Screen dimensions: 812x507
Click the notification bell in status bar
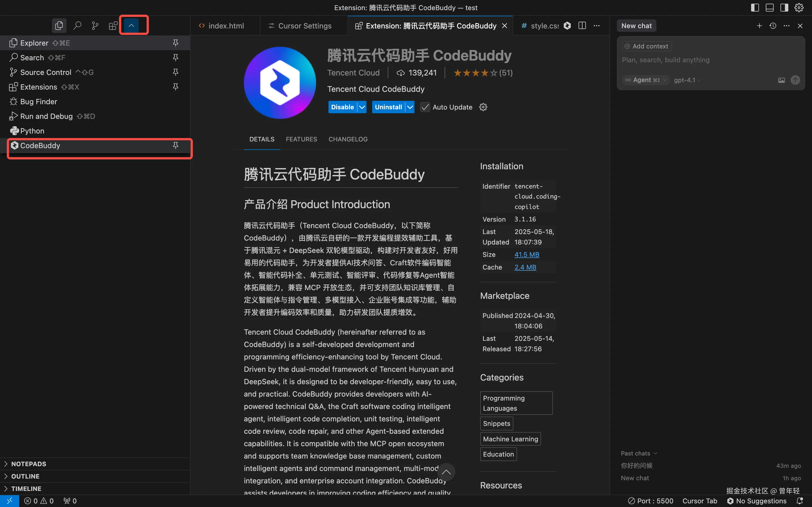[800, 501]
